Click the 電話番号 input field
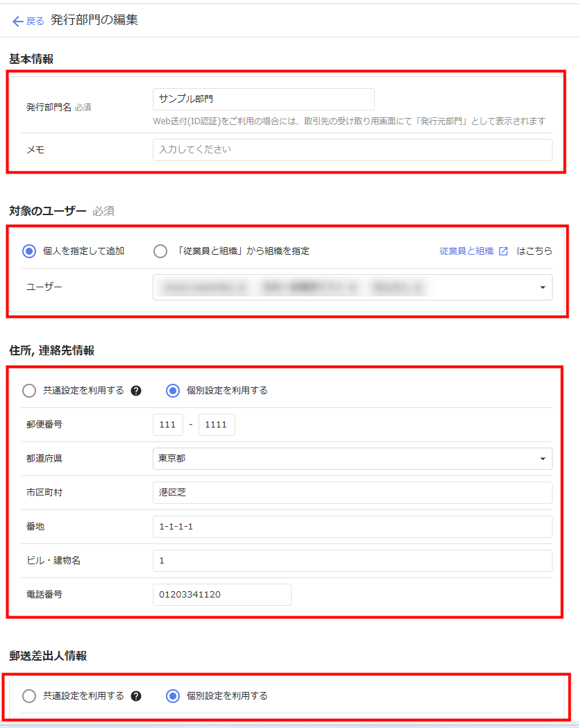 point(221,595)
